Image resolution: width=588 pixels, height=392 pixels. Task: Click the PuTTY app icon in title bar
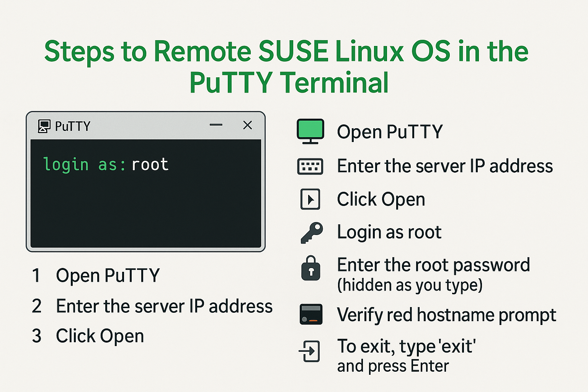coord(44,126)
